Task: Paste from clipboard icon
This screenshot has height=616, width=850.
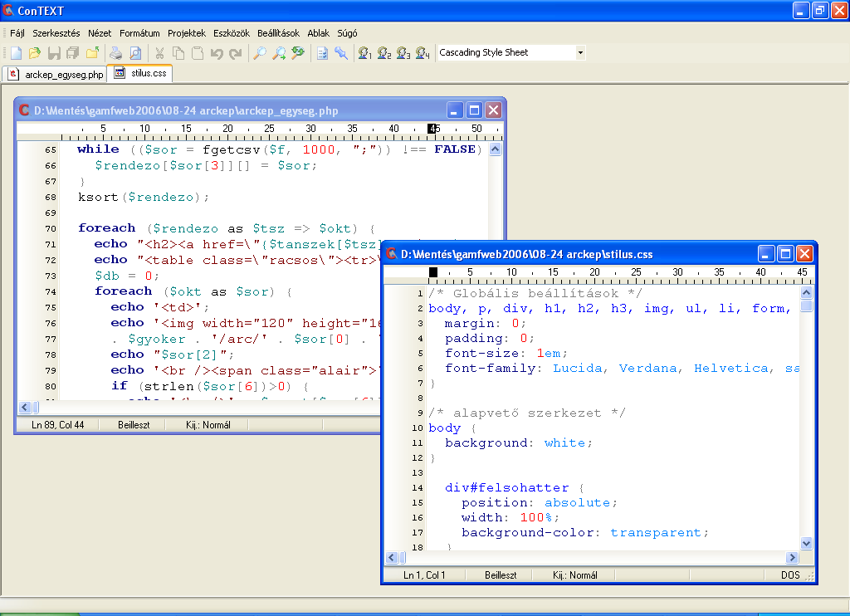Action: tap(198, 52)
